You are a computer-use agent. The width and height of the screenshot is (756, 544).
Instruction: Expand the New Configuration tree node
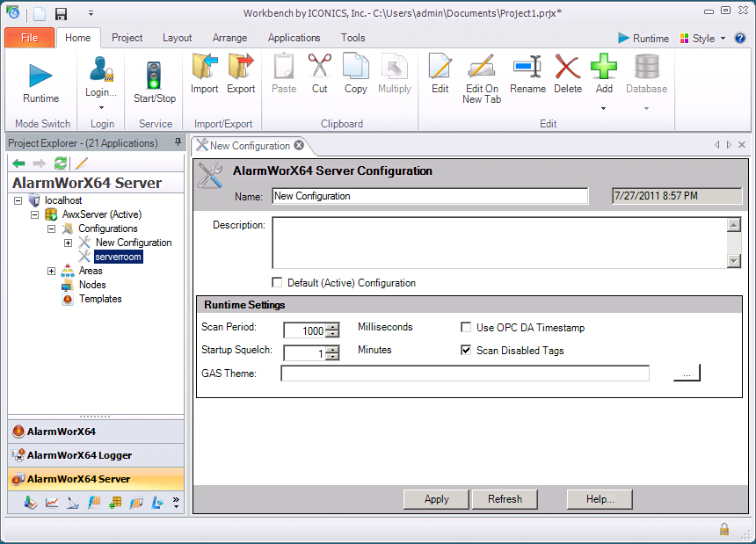(69, 243)
